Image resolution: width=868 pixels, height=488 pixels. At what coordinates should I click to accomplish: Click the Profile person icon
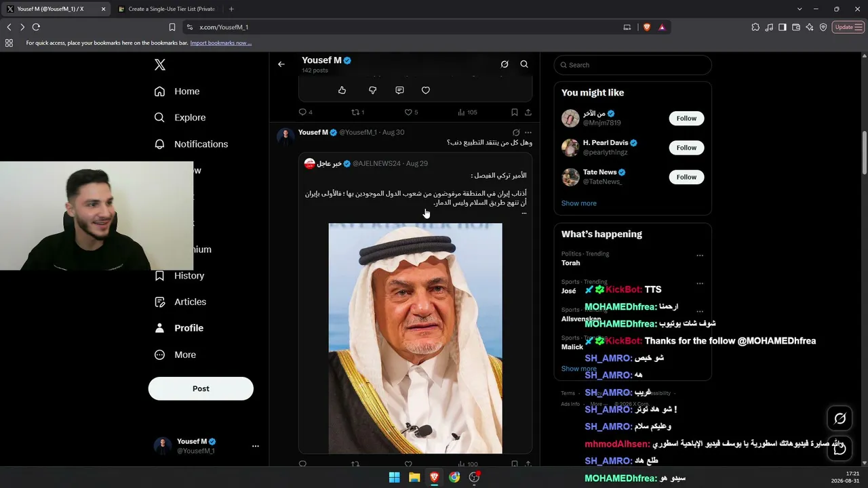tap(159, 328)
